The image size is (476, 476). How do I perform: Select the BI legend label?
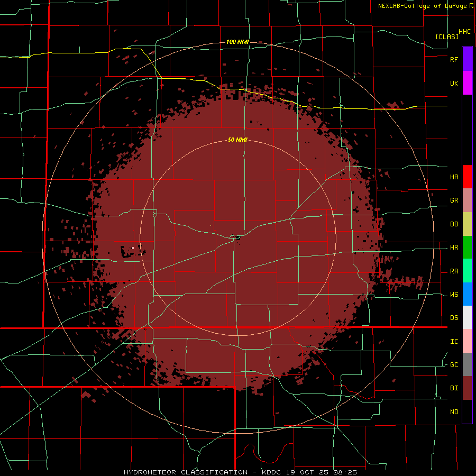click(x=454, y=388)
